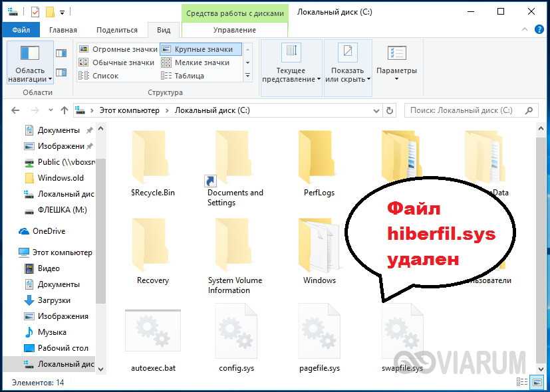Open the $Recycle.Bin folder

(152, 157)
